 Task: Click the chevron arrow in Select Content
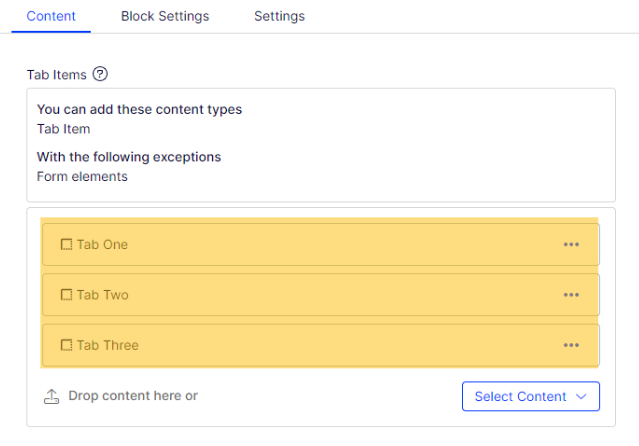tap(581, 396)
